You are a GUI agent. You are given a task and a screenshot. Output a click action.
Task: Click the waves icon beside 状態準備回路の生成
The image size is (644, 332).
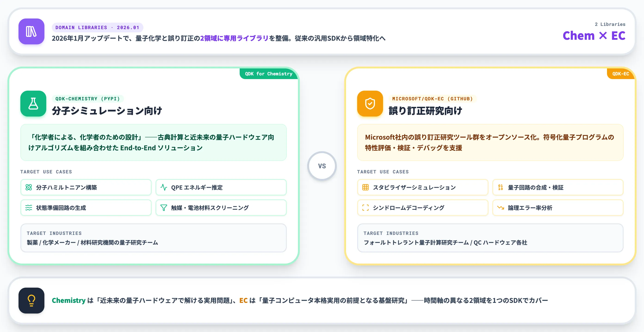point(29,208)
